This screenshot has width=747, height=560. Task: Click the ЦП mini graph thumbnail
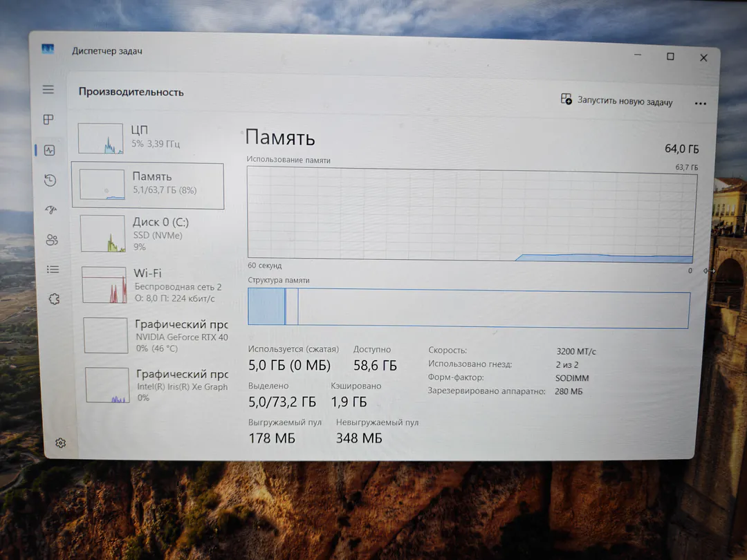pos(100,138)
